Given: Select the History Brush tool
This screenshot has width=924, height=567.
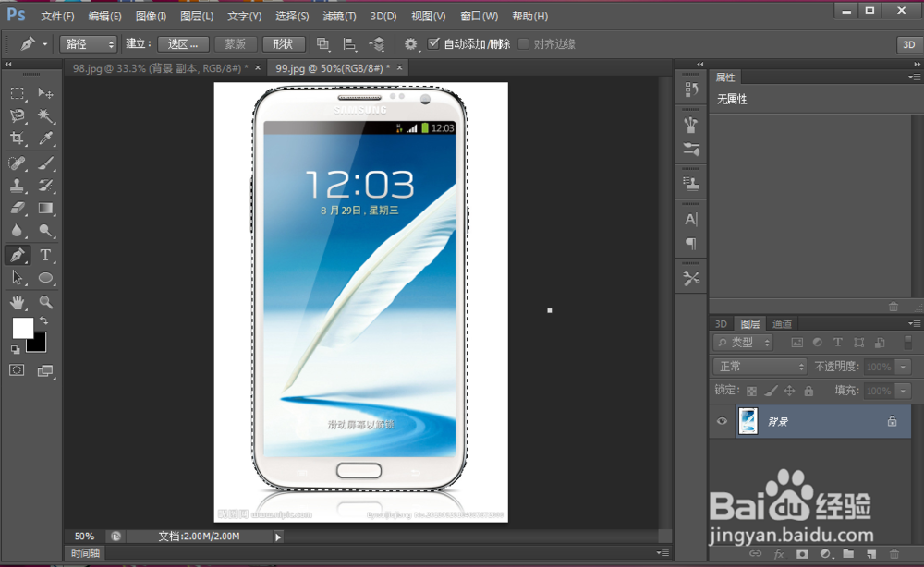Looking at the screenshot, I should (45, 186).
